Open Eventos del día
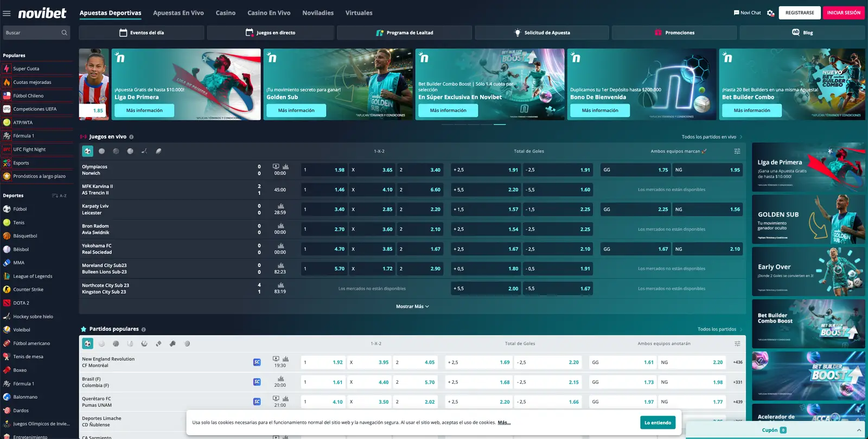 tap(142, 33)
